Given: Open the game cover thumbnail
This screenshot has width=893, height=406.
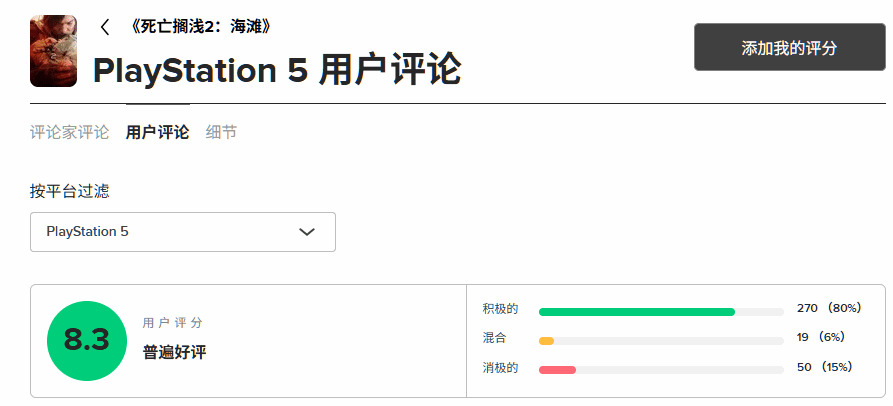Looking at the screenshot, I should (54, 51).
